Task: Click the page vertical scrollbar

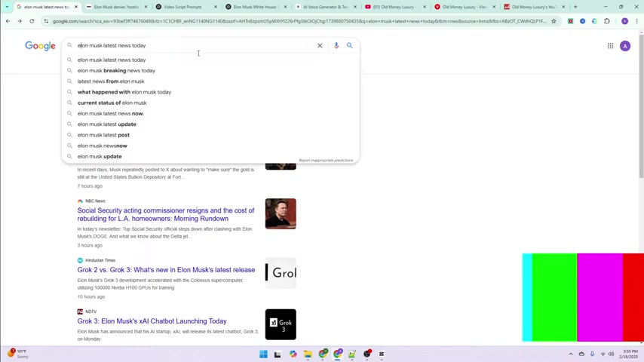Action: 641,105
